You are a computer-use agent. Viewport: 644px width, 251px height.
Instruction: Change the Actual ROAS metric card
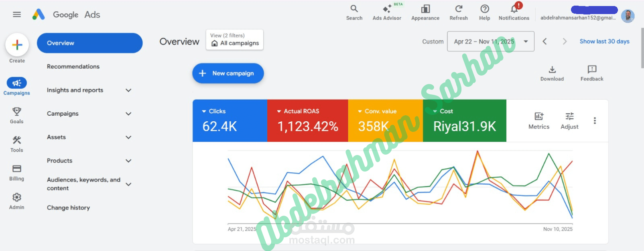tap(308, 120)
